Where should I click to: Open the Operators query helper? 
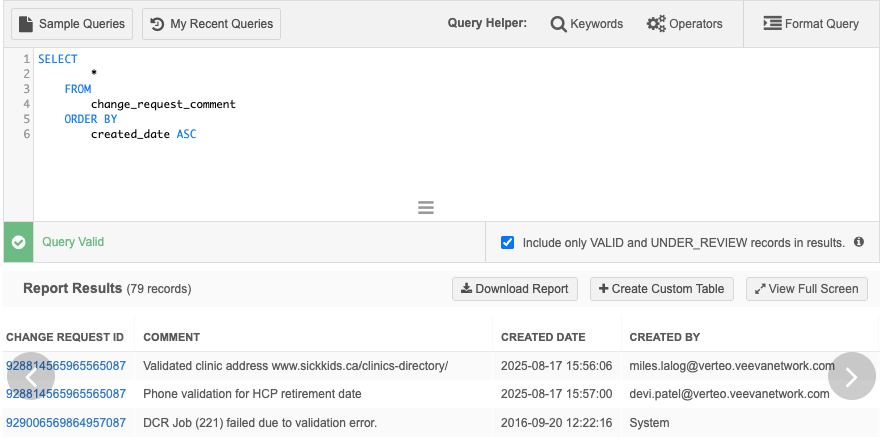tap(685, 24)
